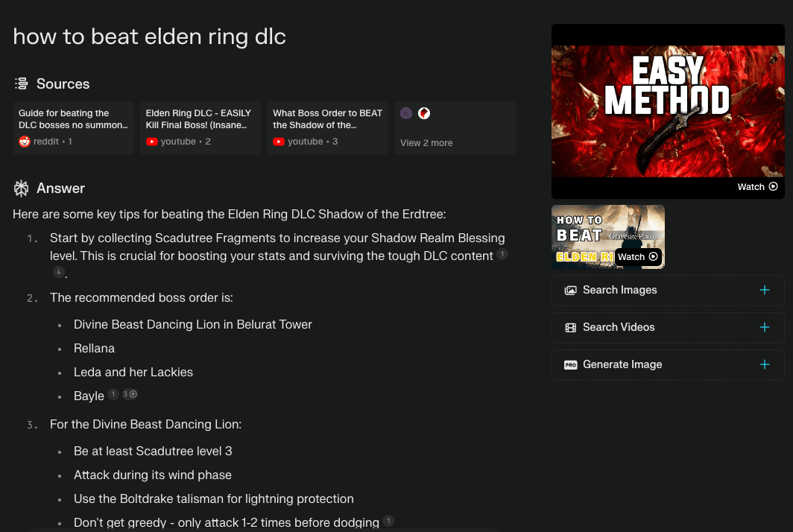793x532 pixels.
Task: Click Watch on the HOW TO BEAT thumbnail
Action: 638,256
